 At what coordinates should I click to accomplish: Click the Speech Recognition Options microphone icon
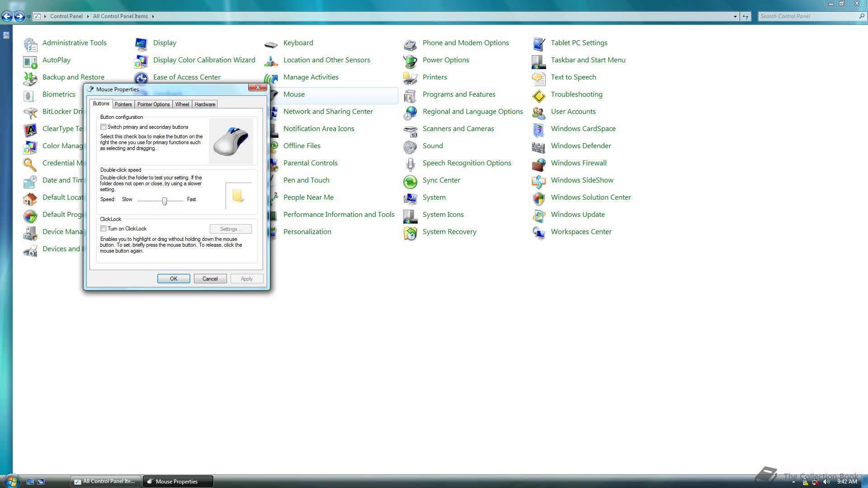pyautogui.click(x=410, y=164)
